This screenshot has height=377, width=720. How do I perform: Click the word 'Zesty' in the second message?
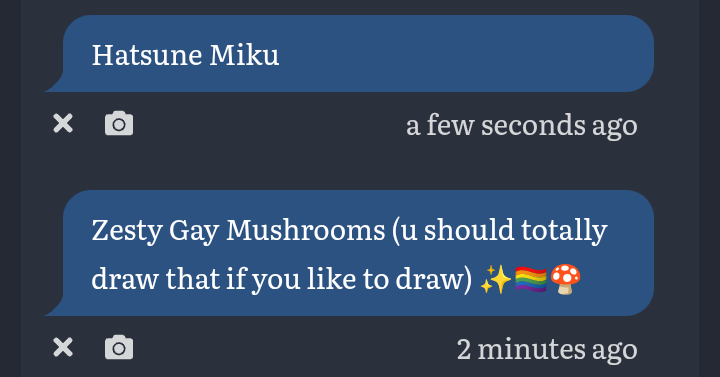point(127,231)
